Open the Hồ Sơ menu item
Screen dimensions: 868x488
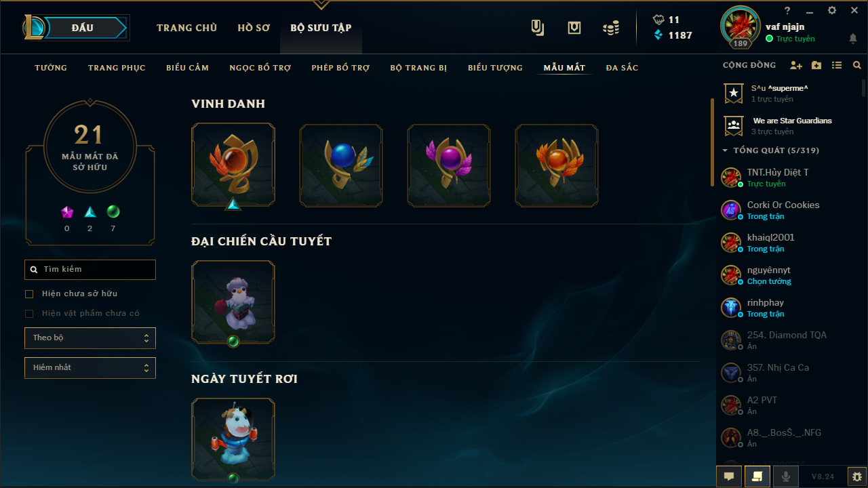coord(254,28)
